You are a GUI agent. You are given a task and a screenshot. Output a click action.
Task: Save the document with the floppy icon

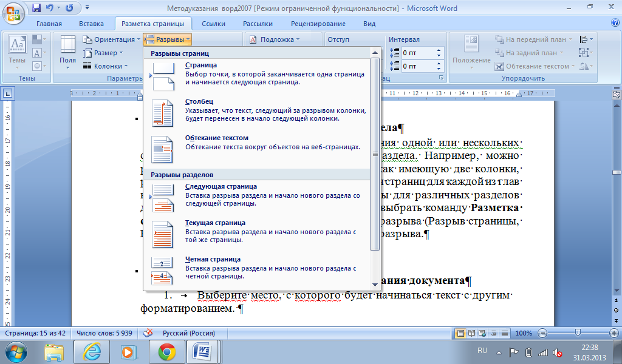(x=36, y=8)
